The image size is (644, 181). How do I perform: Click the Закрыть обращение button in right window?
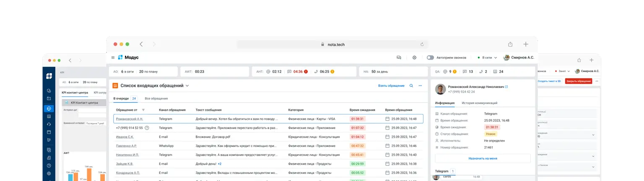click(x=579, y=81)
